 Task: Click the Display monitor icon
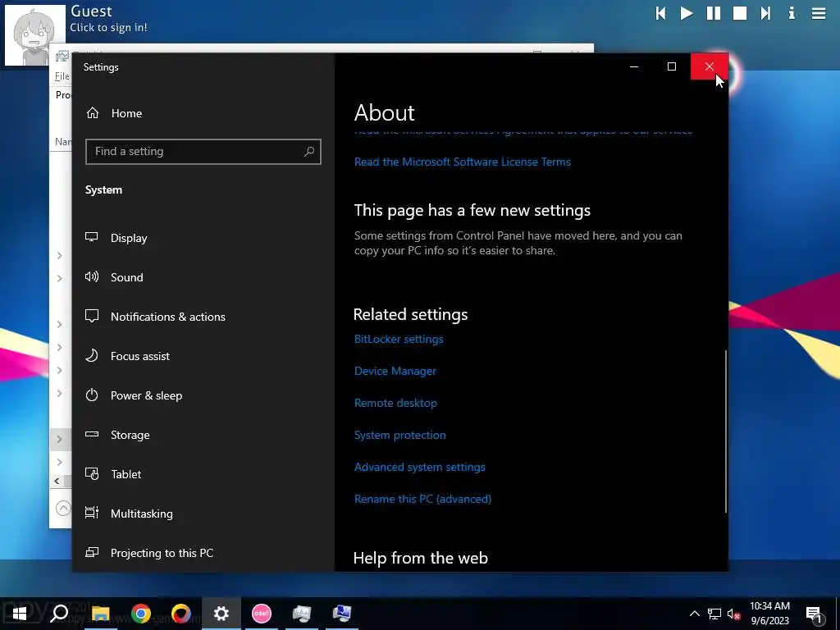pos(92,237)
